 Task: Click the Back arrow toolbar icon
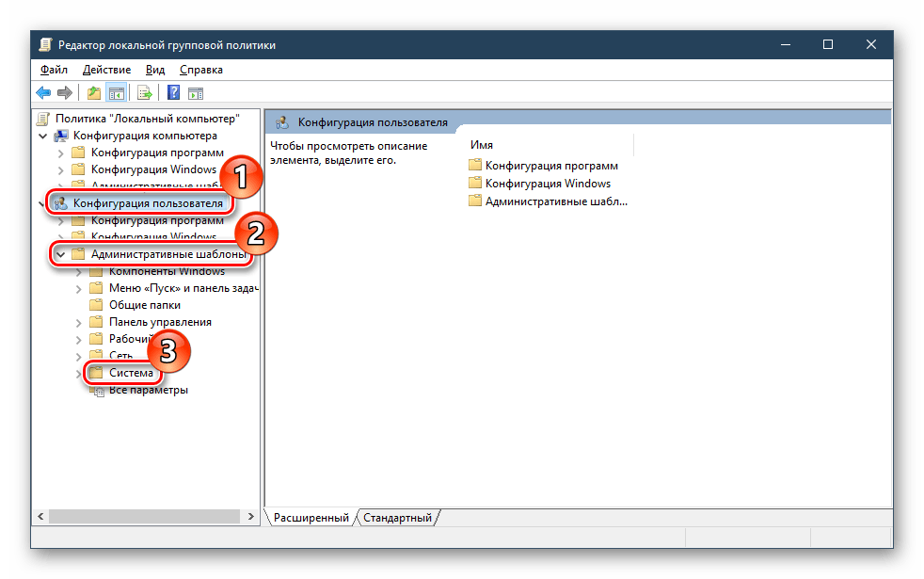point(43,92)
